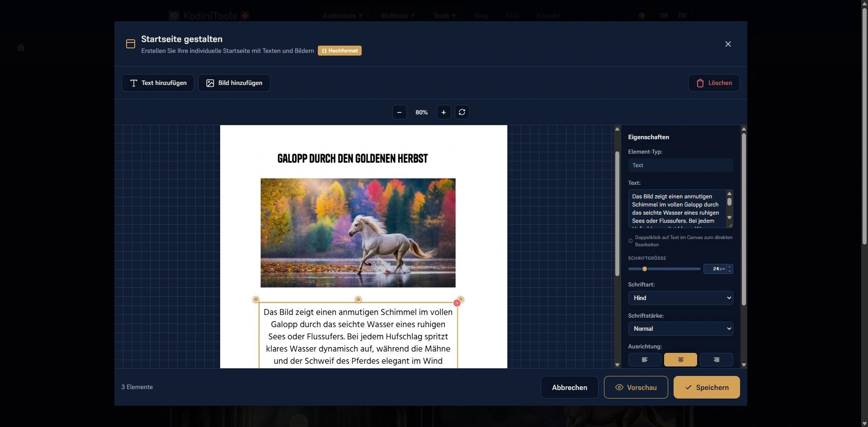Click the textarea scroll down arrow
This screenshot has width=868, height=427.
(729, 218)
